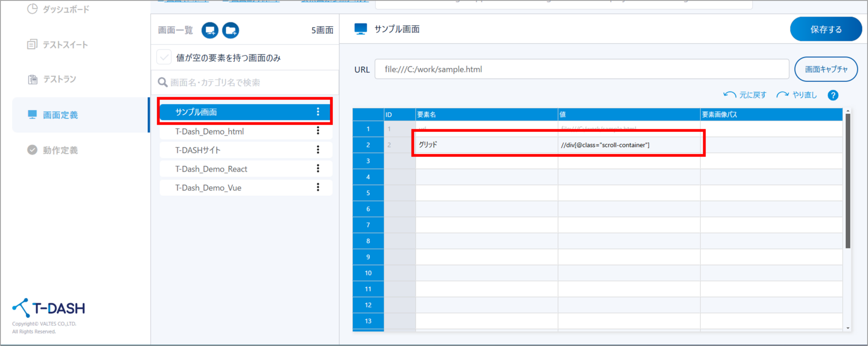
Task: Open options menu for T-Dash_Demo_html
Action: [318, 131]
